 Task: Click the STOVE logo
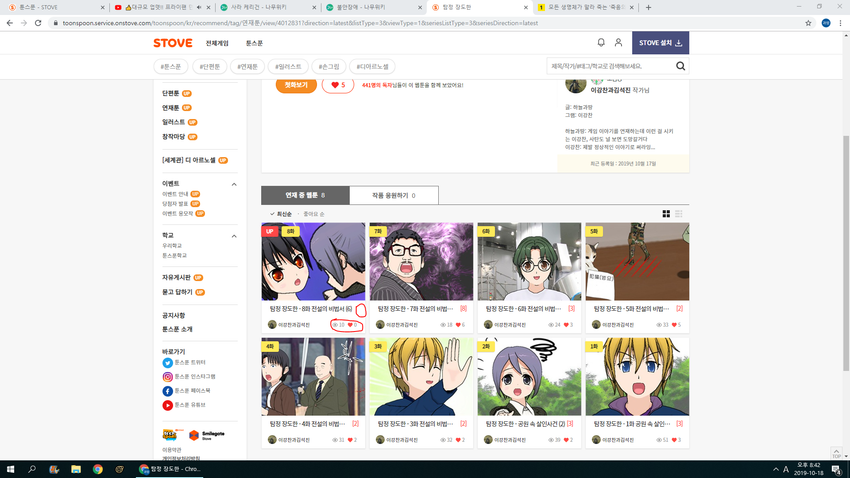(172, 43)
